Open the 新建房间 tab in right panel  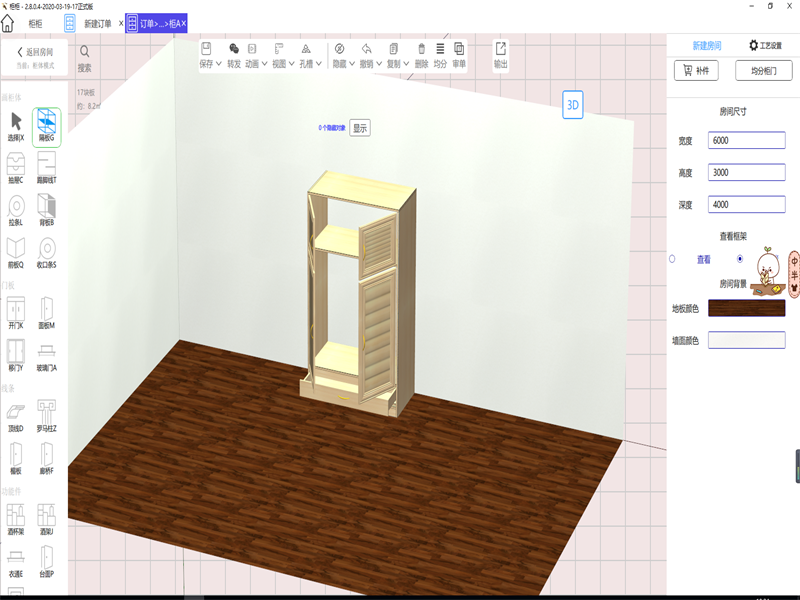point(707,46)
